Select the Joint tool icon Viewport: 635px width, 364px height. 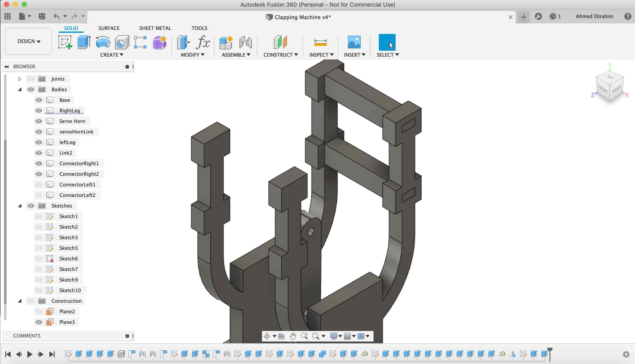245,42
